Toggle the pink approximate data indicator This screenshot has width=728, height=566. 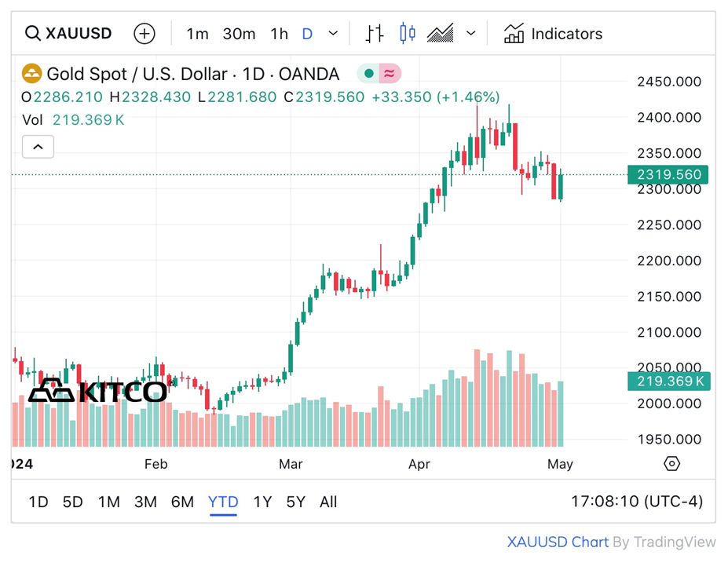point(390,75)
